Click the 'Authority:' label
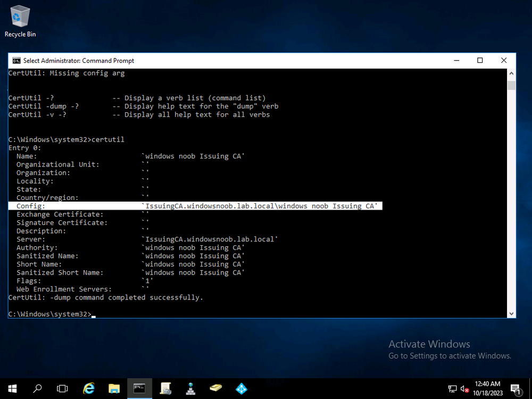The width and height of the screenshot is (532, 399). click(37, 248)
